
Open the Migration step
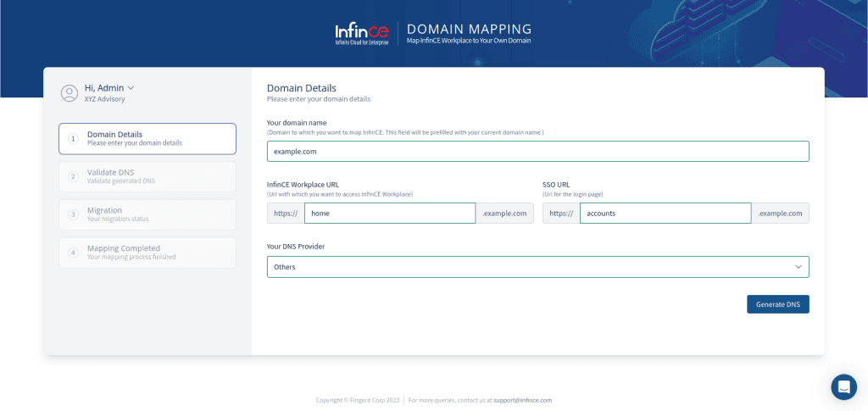147,214
